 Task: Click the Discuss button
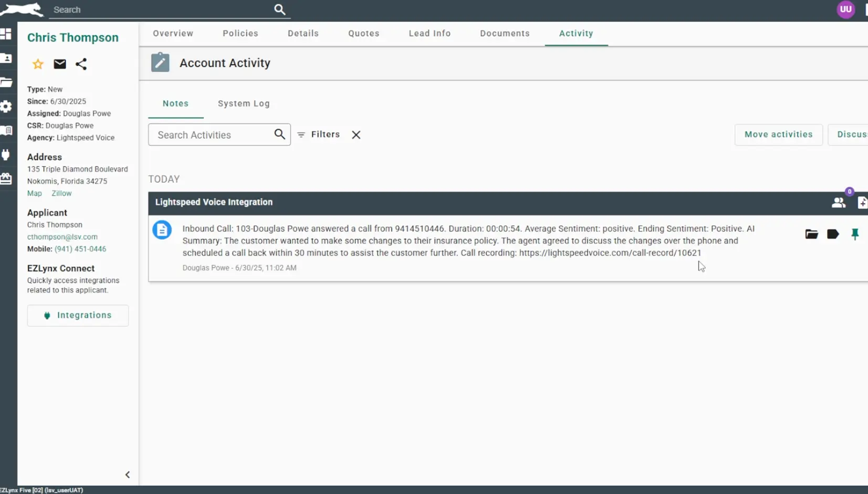click(x=849, y=134)
